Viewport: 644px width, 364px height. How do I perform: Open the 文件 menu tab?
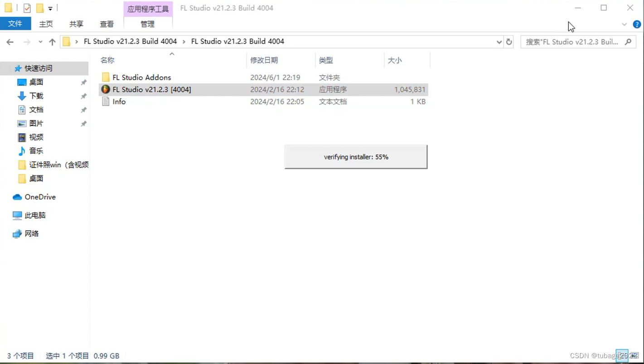point(15,24)
